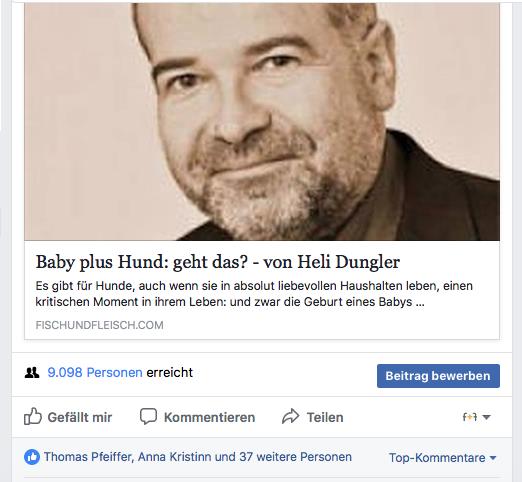Click the blue like reaction icon
Image resolution: width=522 pixels, height=482 pixels.
point(32,457)
